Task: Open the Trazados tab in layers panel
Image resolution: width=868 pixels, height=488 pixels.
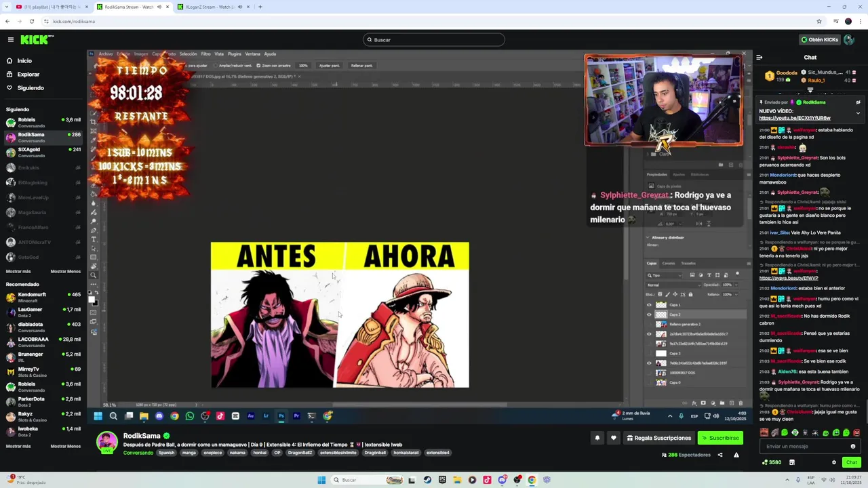Action: 688,264
